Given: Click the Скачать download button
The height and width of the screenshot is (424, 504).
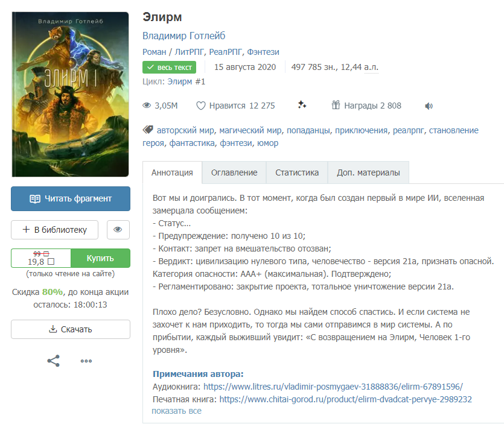Looking at the screenshot, I should [71, 329].
